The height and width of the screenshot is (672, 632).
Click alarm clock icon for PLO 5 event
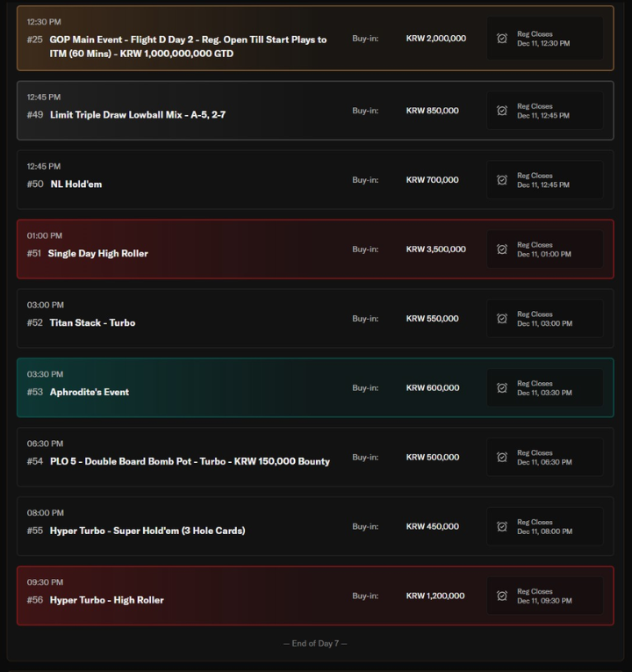pos(502,457)
